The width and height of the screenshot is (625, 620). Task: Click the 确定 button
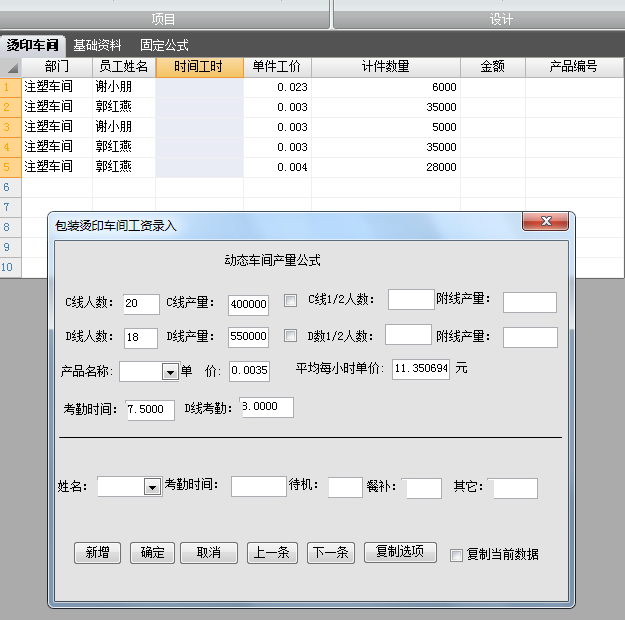click(152, 553)
